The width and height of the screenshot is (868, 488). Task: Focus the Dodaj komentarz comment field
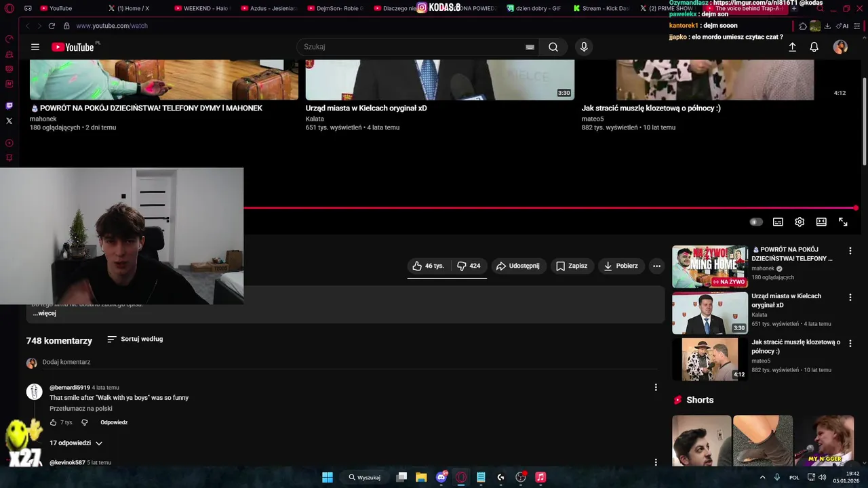click(349, 363)
